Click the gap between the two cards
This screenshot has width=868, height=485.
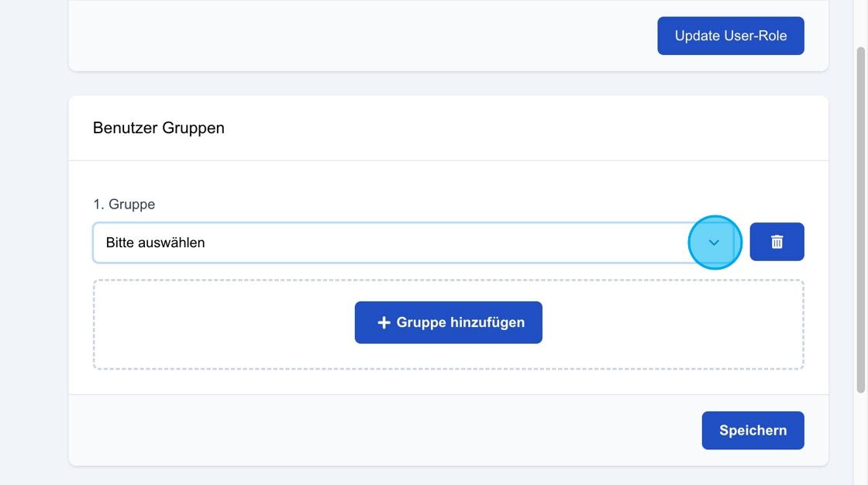pyautogui.click(x=448, y=84)
